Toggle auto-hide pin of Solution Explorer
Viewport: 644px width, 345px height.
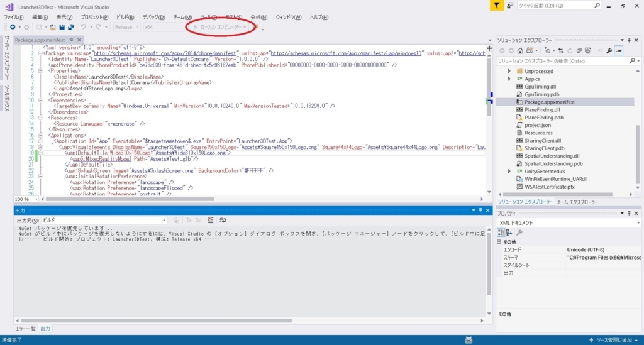click(629, 40)
